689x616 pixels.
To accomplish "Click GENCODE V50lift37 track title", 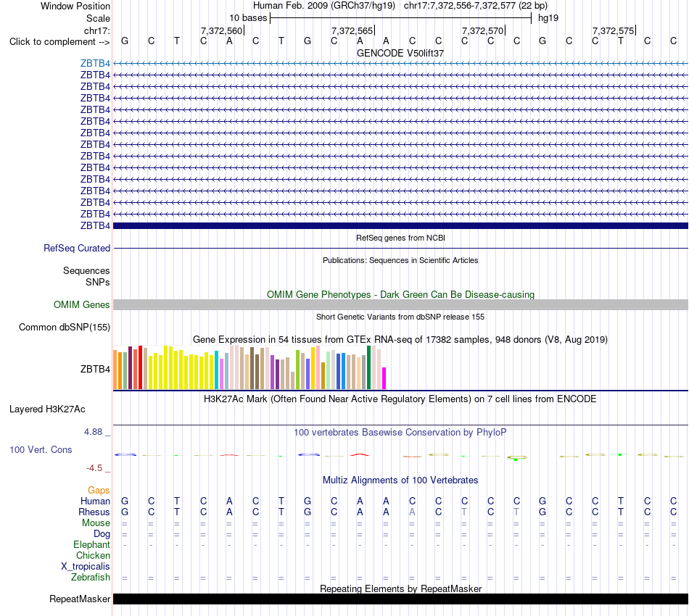I will pos(400,53).
